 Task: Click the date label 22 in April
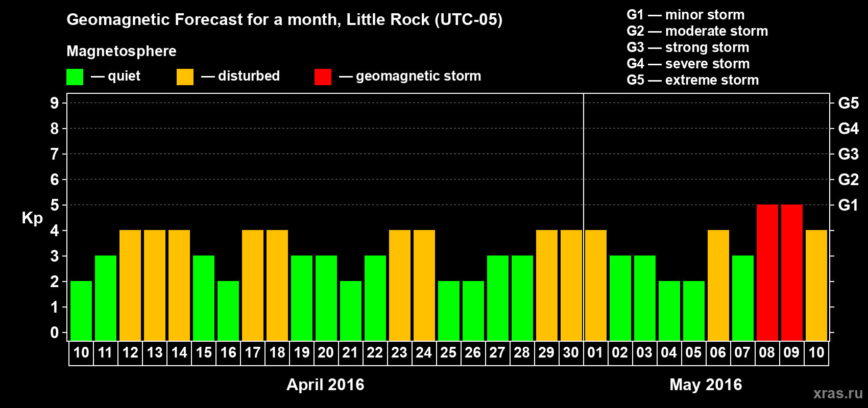(375, 353)
